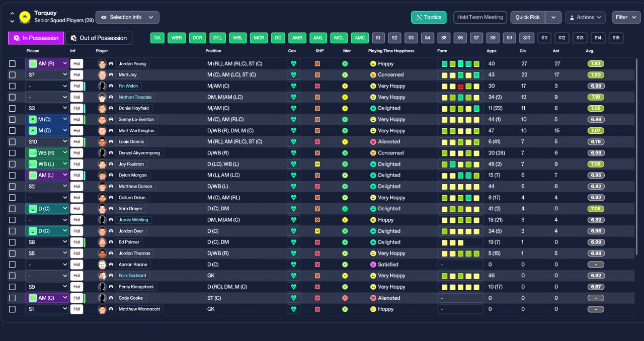Tick the checkbox for Dylan Morgan
The image size is (644, 341).
(12, 175)
